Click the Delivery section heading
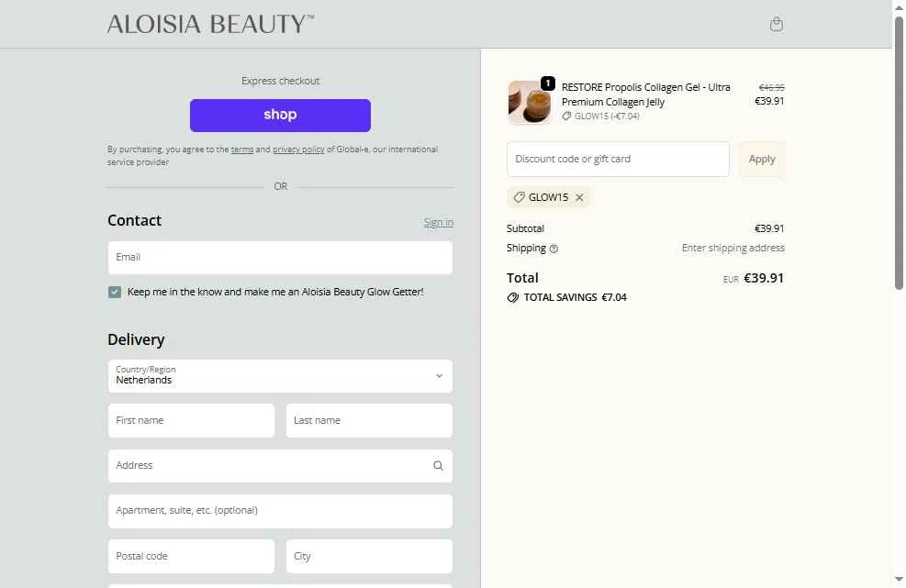Image resolution: width=906 pixels, height=588 pixels. pyautogui.click(x=136, y=339)
